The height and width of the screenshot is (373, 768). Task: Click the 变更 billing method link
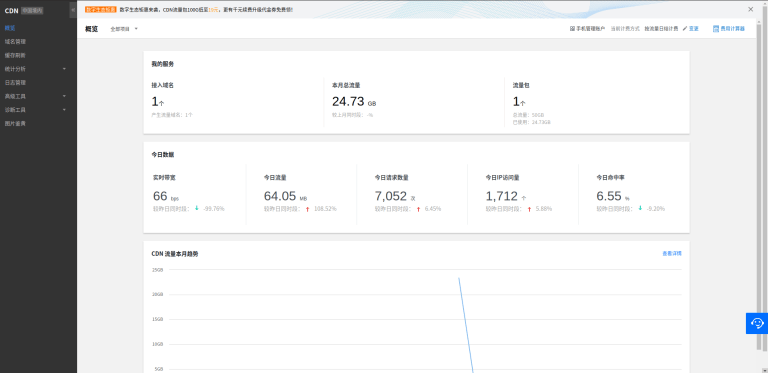694,29
